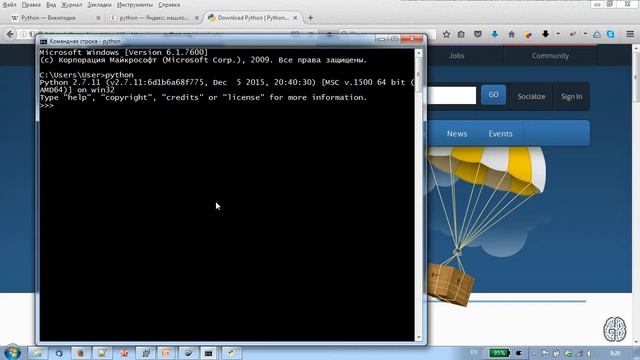This screenshot has width=640, height=360.
Task: Click the volume speaker tray icon
Action: 589,353
